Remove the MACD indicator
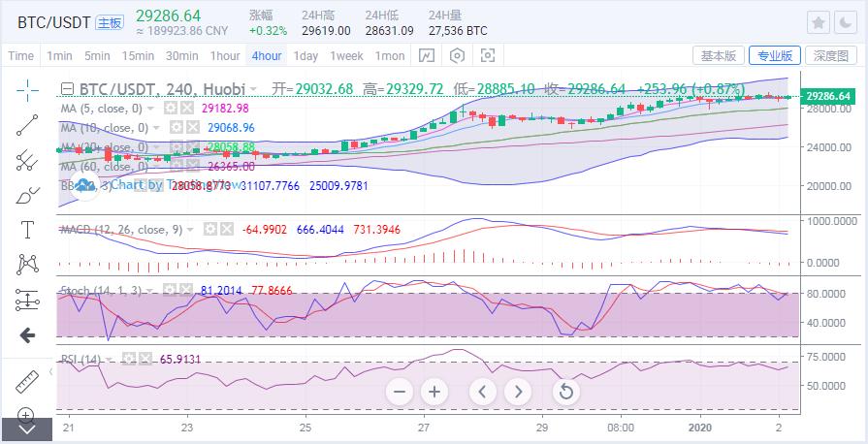 pos(226,229)
